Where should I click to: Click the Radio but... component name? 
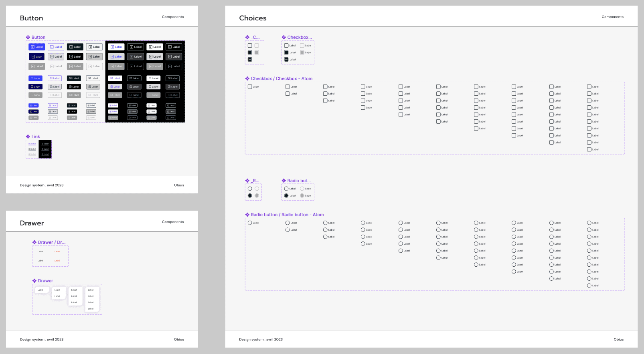(299, 181)
